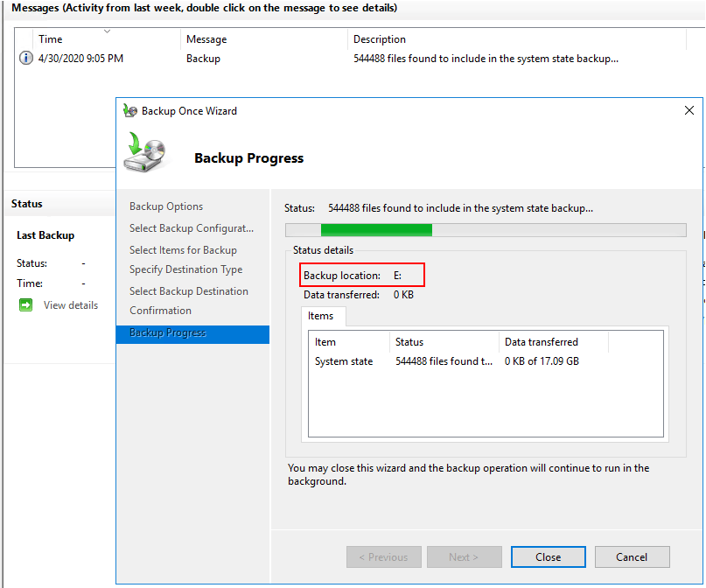Click the Status details group label

pyautogui.click(x=324, y=250)
